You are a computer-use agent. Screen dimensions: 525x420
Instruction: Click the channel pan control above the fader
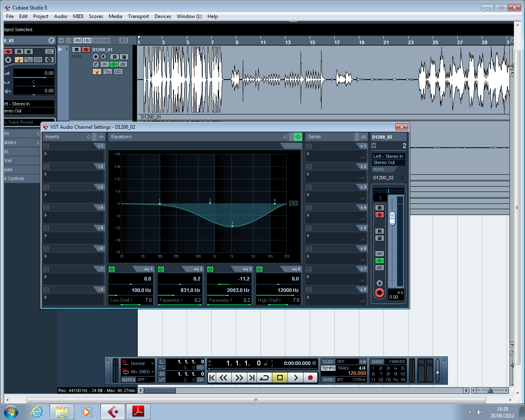(388, 191)
